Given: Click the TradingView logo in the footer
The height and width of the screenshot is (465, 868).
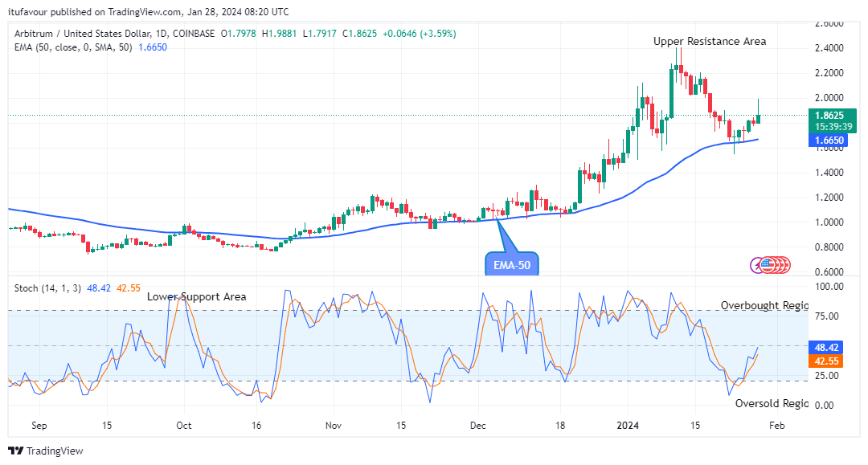Looking at the screenshot, I should [46, 451].
